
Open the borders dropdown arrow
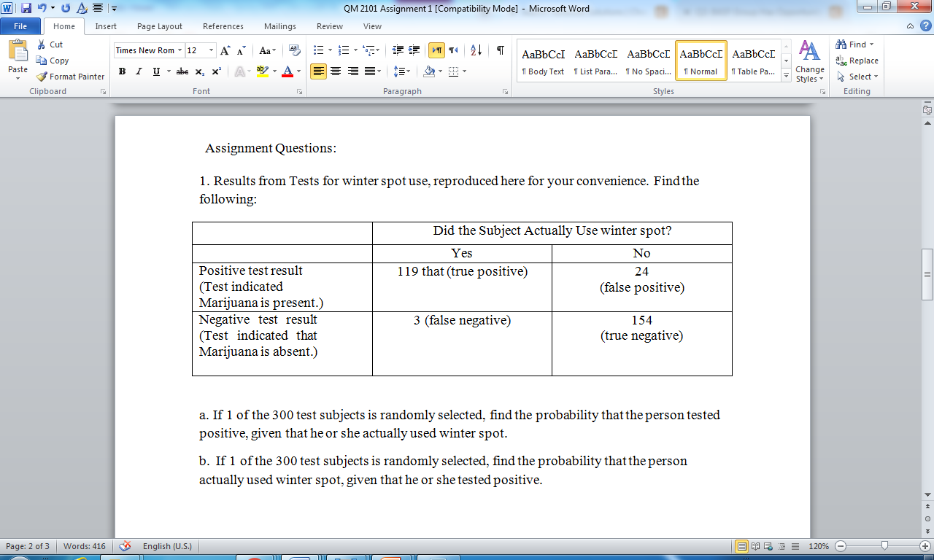pos(464,71)
